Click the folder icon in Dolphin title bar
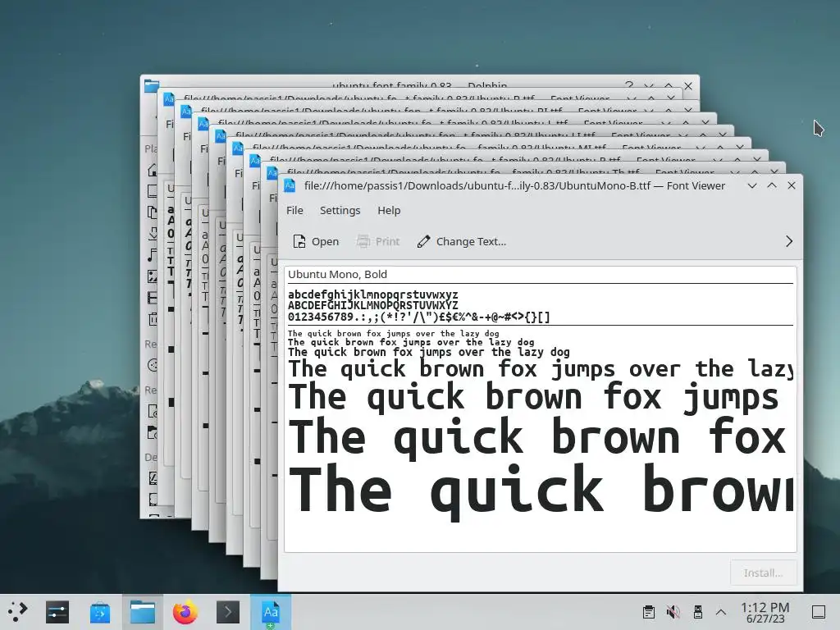Image resolution: width=840 pixels, height=630 pixels. point(152,85)
